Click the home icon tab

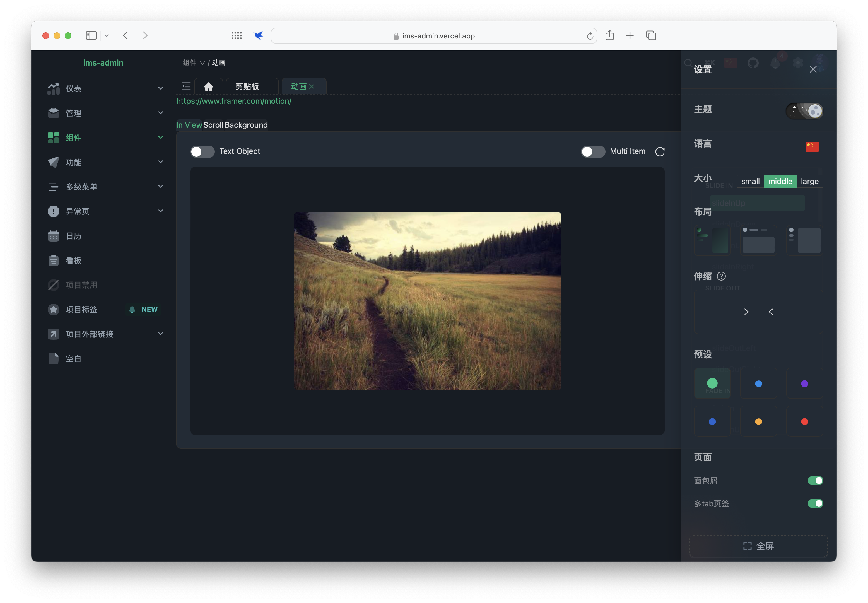[209, 86]
